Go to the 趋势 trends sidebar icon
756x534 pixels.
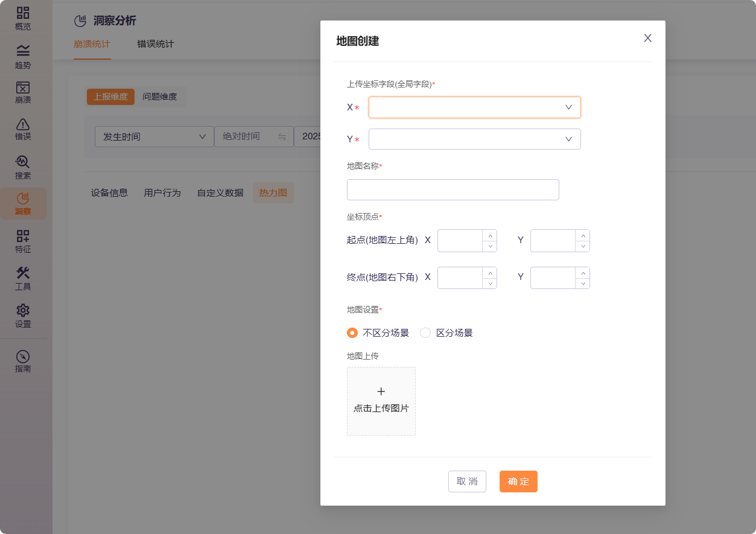pyautogui.click(x=23, y=51)
